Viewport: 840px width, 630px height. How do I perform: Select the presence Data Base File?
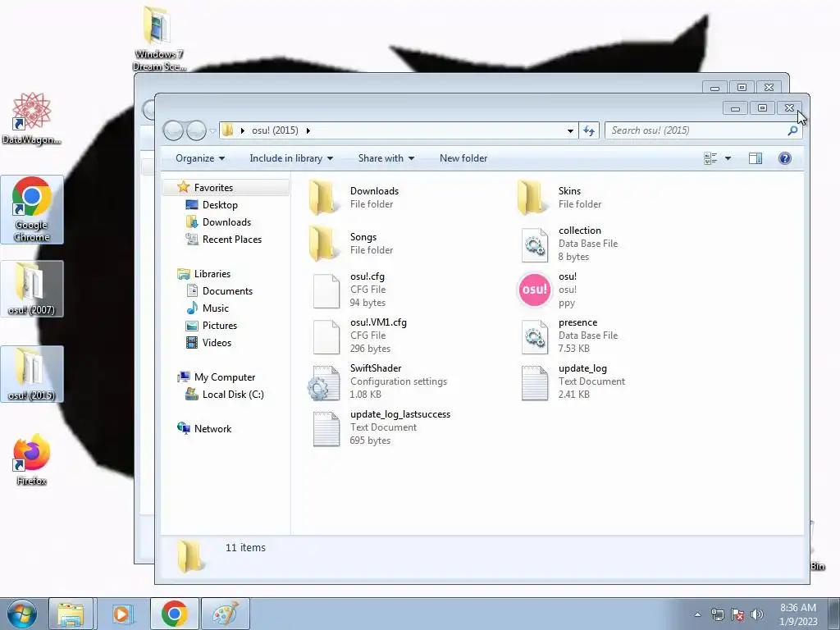coord(568,336)
